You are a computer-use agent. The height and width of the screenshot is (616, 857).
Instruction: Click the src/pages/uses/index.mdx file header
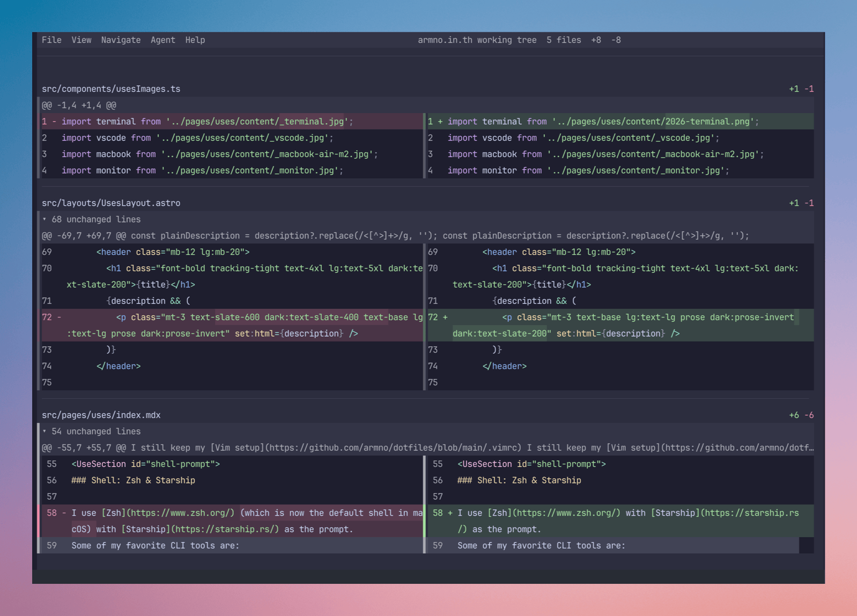(x=101, y=415)
